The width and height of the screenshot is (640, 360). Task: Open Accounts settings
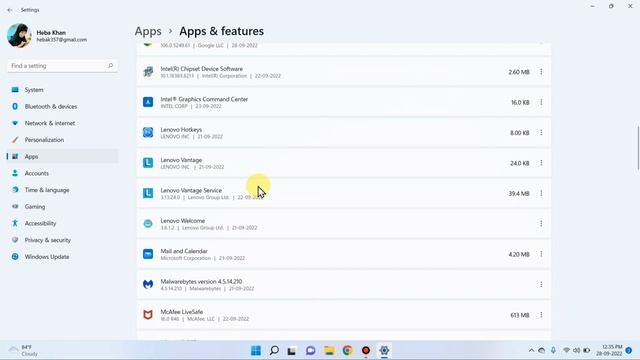(62, 173)
